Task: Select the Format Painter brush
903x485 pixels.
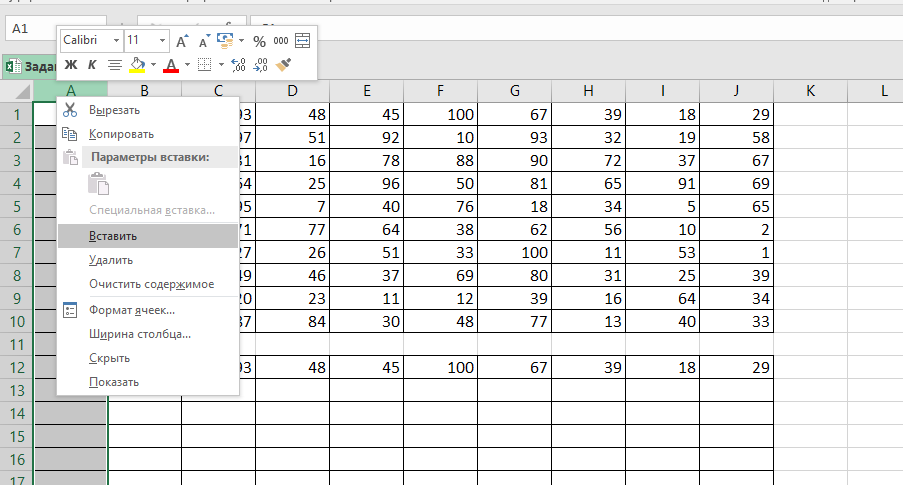Action: pyautogui.click(x=283, y=65)
